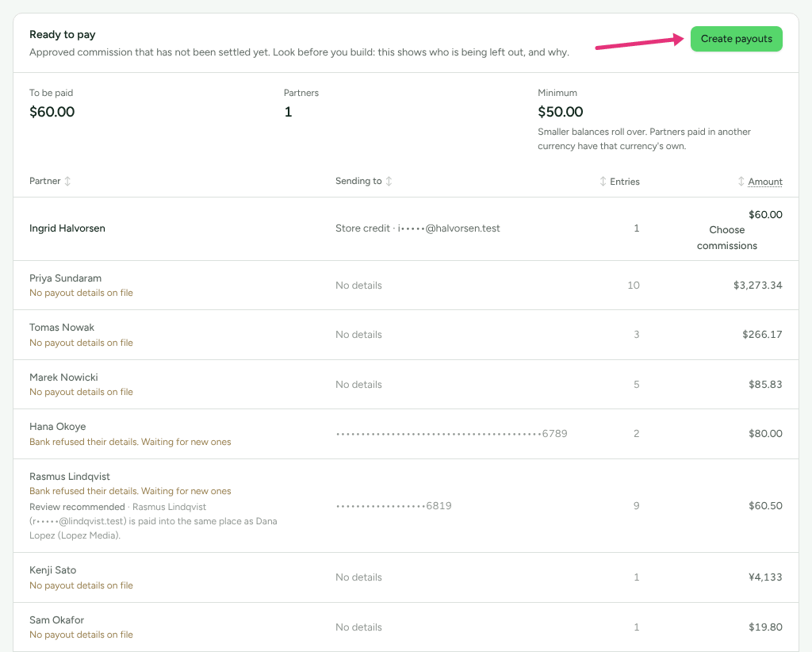
Task: Click the Entries column sort icon
Action: tap(603, 182)
